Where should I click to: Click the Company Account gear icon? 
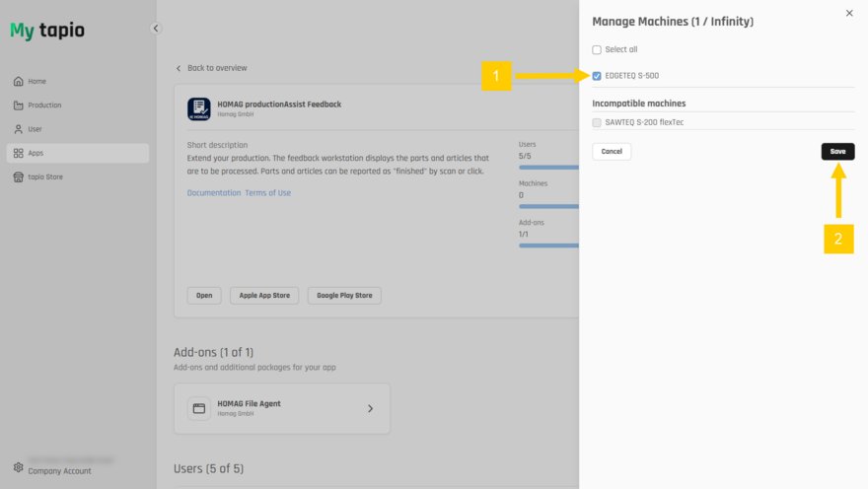[19, 467]
